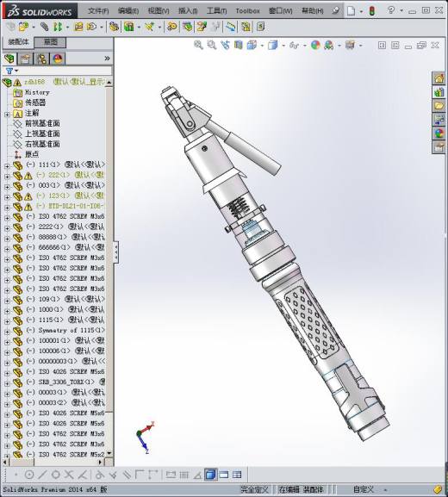This screenshot has height=497, width=448.
Task: Click the New document icon in title bar
Action: pyautogui.click(x=352, y=11)
